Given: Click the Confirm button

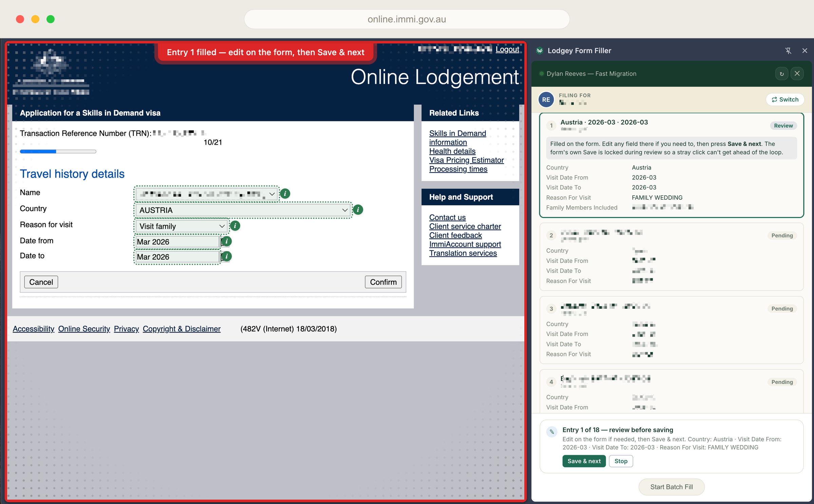Looking at the screenshot, I should pyautogui.click(x=383, y=282).
